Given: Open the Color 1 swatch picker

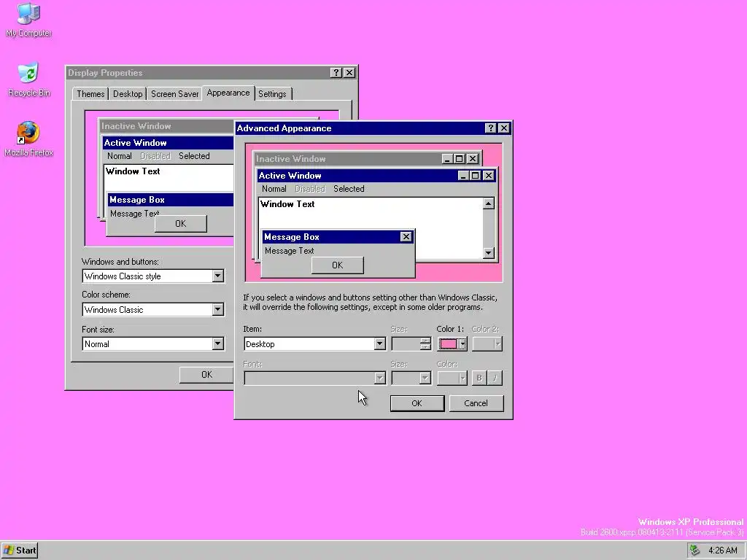Looking at the screenshot, I should (452, 344).
